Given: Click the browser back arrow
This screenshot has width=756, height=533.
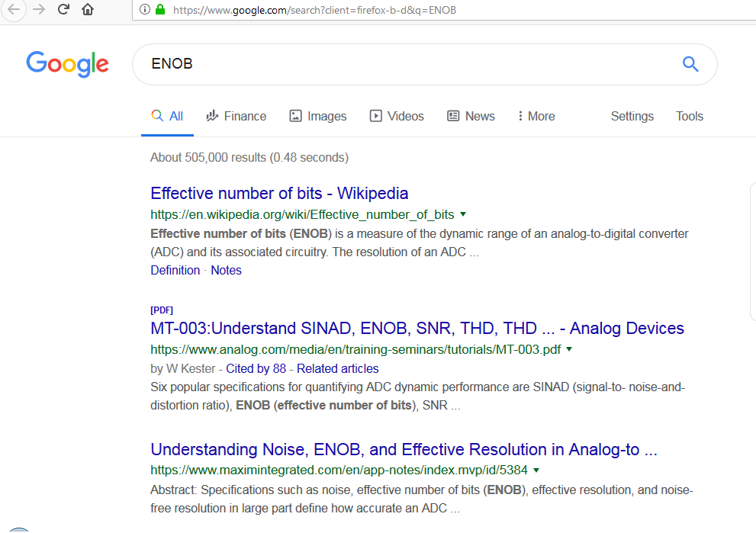Looking at the screenshot, I should pos(14,10).
